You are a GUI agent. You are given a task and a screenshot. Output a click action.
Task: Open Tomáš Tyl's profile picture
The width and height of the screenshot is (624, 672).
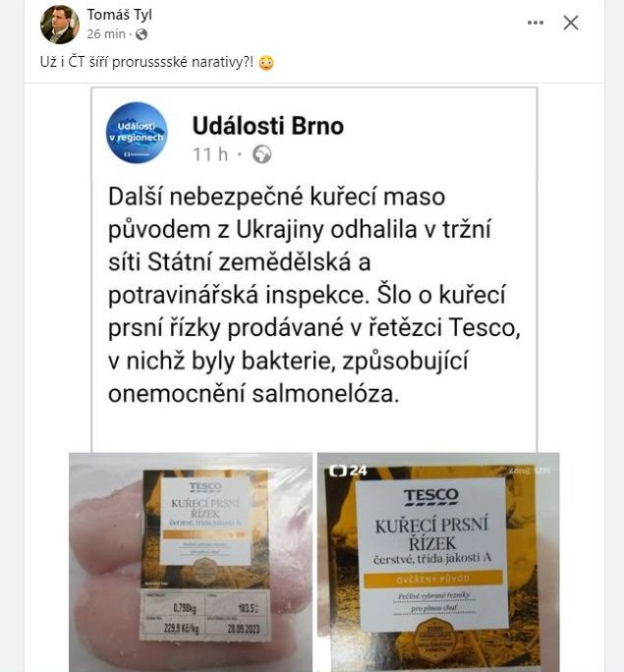click(x=60, y=25)
